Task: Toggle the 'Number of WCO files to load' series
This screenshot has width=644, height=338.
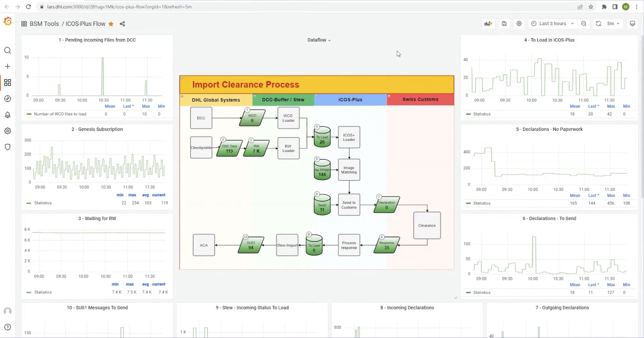Action: point(60,114)
